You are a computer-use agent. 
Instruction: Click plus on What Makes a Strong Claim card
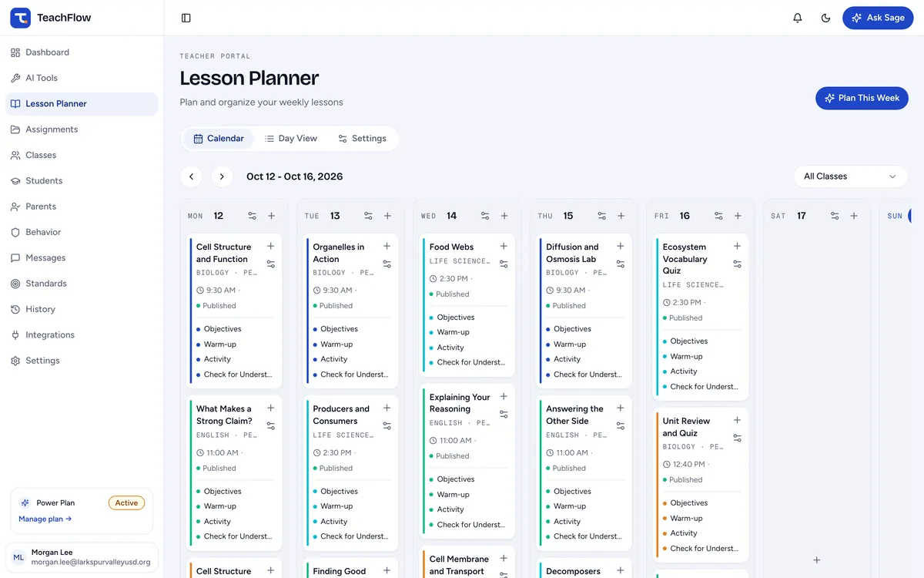pyautogui.click(x=270, y=408)
